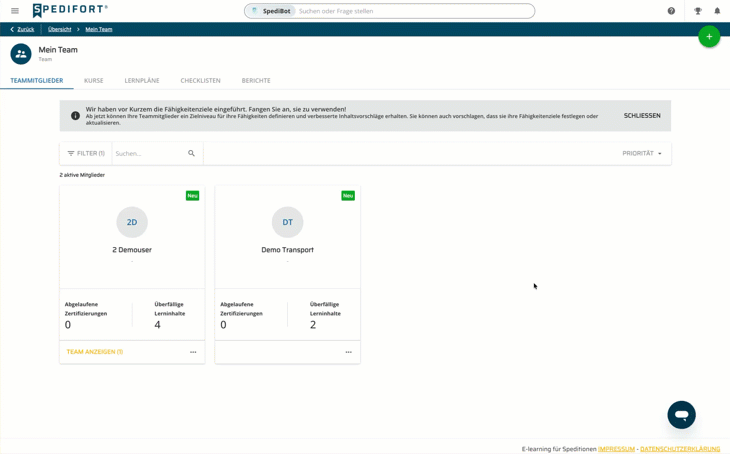Click the Spedifort logo
Image resolution: width=730 pixels, height=454 pixels.
(70, 10)
